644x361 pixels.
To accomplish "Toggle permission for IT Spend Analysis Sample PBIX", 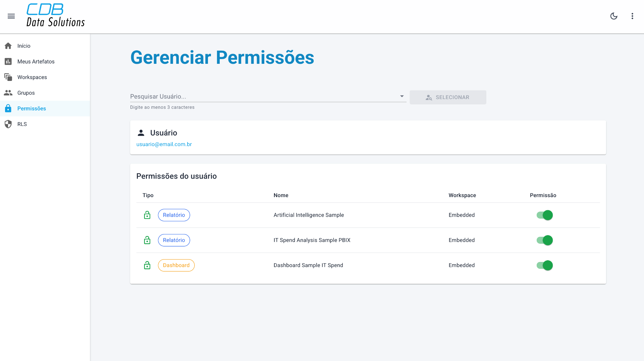I will tap(544, 240).
